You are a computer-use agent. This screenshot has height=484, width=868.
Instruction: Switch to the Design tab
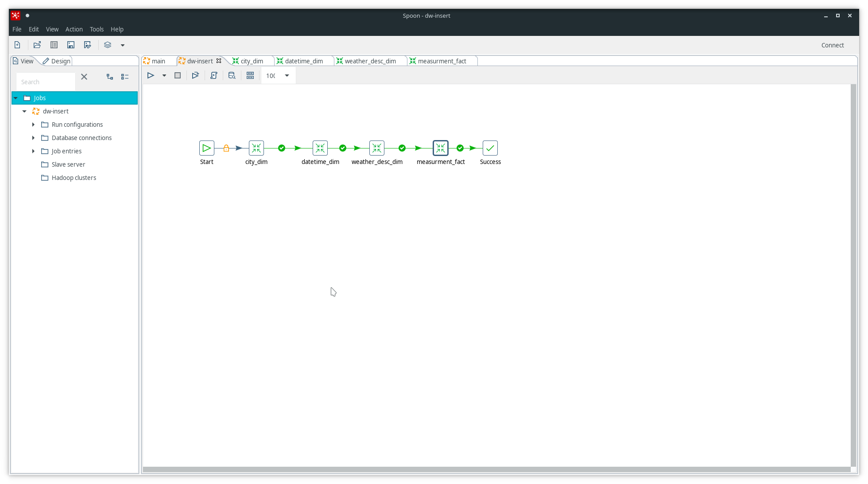click(x=57, y=61)
